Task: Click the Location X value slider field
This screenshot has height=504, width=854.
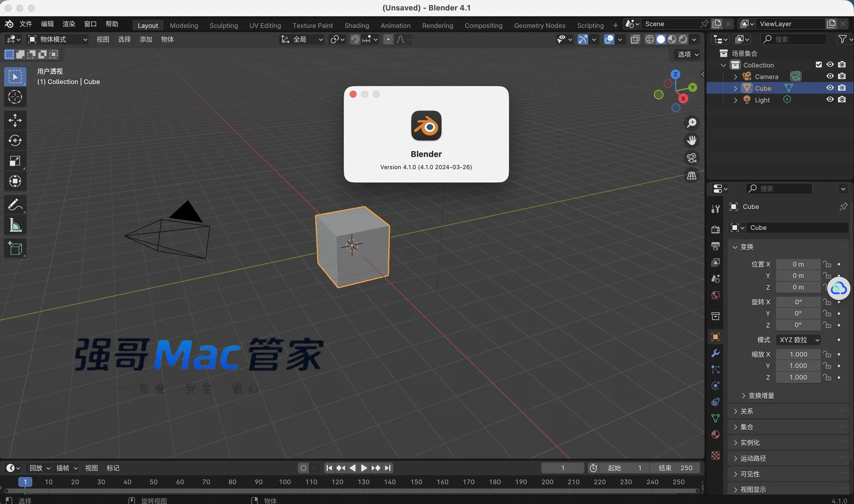Action: (798, 264)
